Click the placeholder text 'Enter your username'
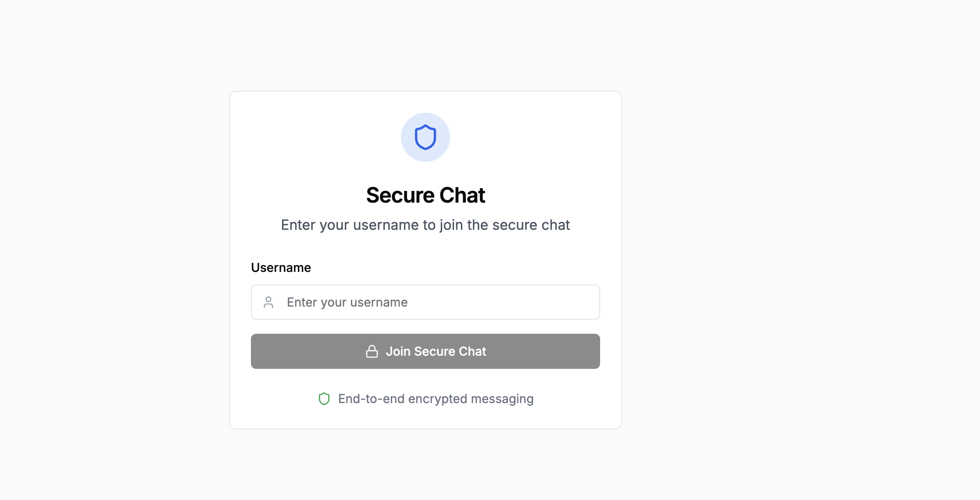The height and width of the screenshot is (500, 980). pos(347,302)
